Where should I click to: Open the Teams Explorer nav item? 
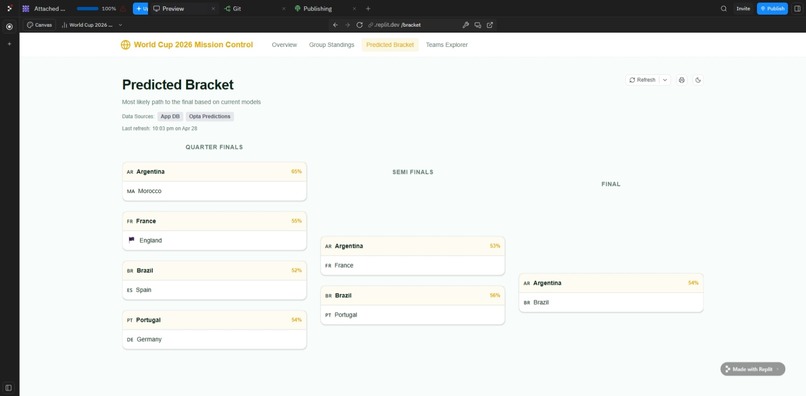pos(447,45)
